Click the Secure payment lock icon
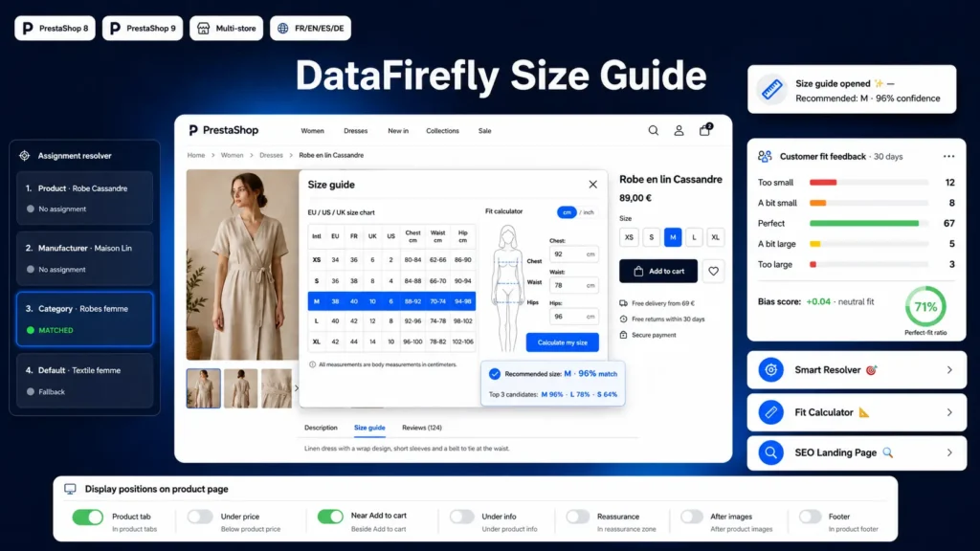This screenshot has height=551, width=980. 623,335
